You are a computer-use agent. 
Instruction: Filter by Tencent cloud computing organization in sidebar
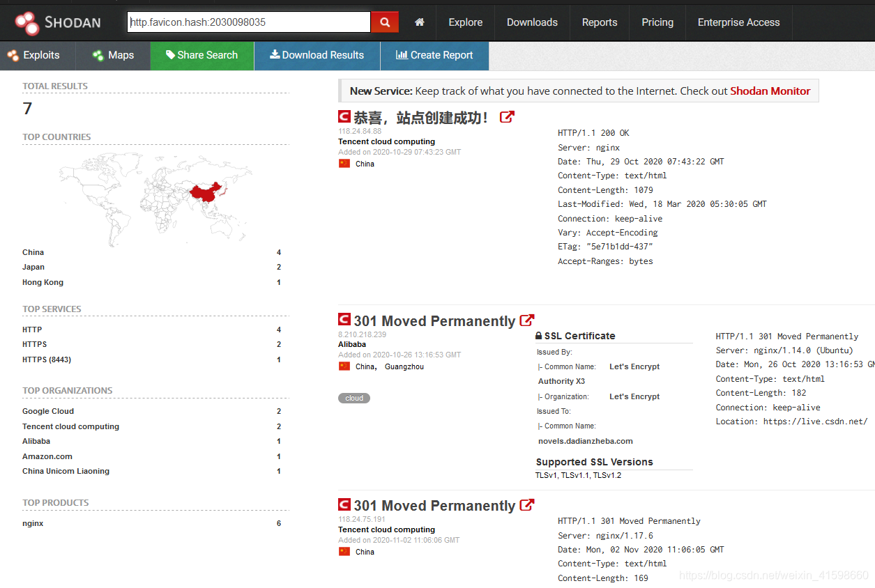[70, 426]
